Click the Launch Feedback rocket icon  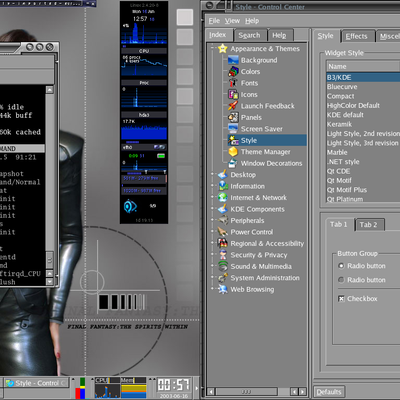click(x=233, y=106)
